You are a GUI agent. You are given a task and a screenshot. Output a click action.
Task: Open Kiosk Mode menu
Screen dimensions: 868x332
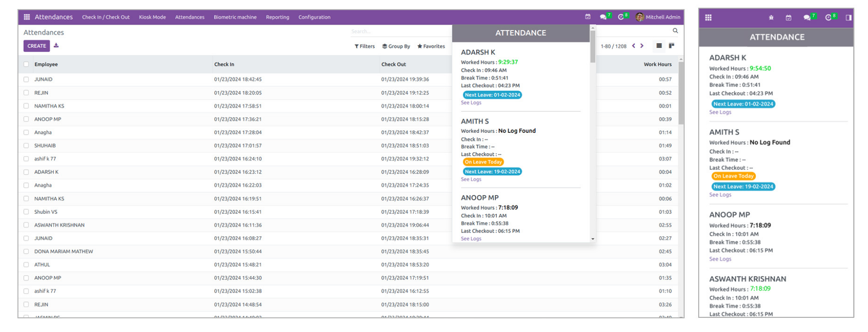coord(152,17)
